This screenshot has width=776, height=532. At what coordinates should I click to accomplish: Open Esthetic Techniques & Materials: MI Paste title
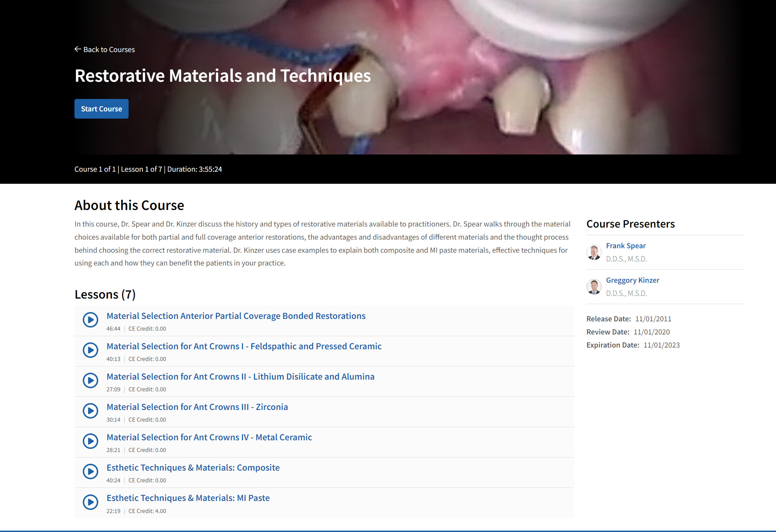coord(188,498)
